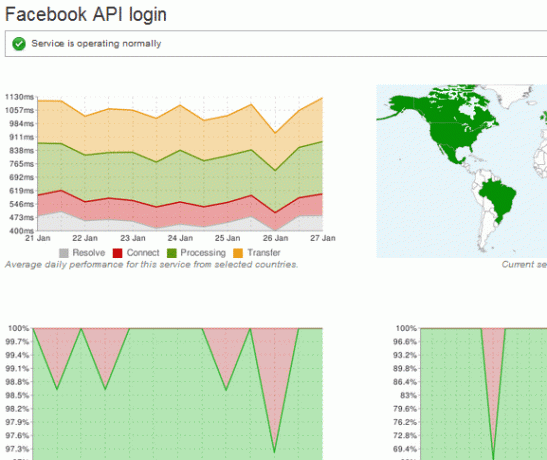Select the Processing legend label

point(203,253)
